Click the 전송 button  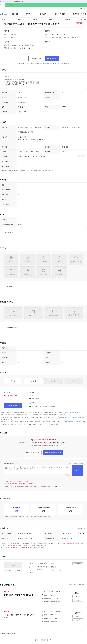(77, 470)
